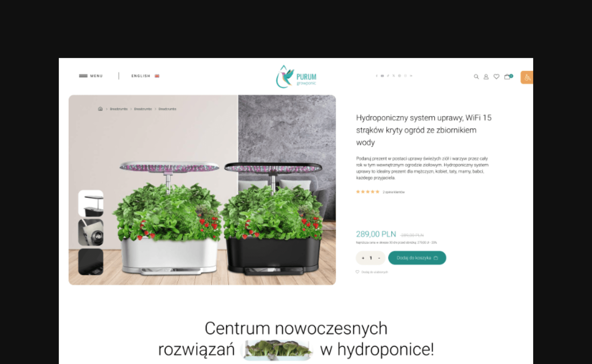Click the quantity value field

point(371,258)
